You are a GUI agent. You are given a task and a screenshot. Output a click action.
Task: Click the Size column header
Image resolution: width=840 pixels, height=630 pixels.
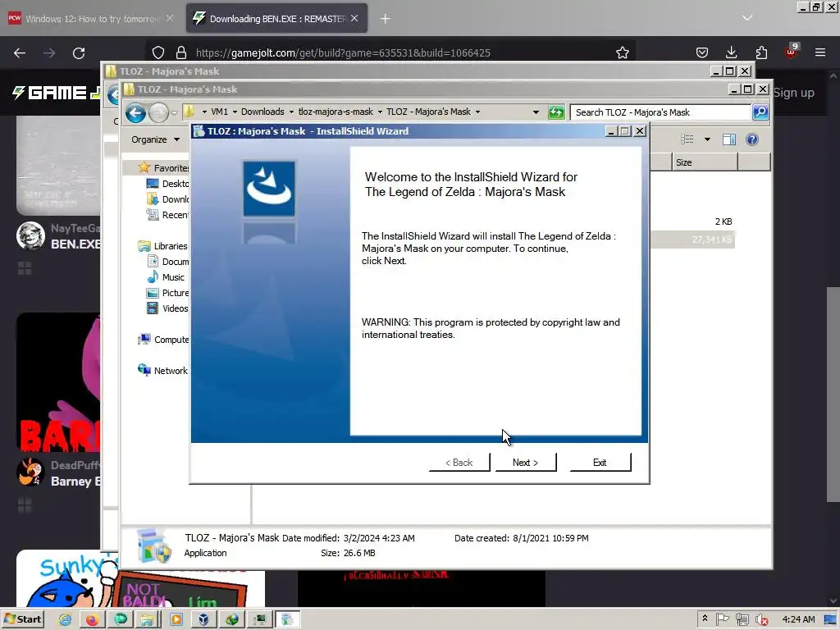[705, 162]
